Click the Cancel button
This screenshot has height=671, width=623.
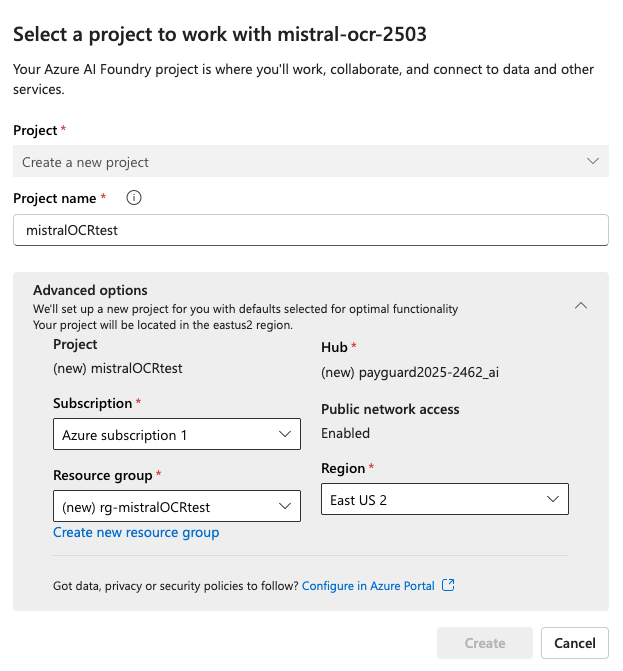tap(575, 643)
